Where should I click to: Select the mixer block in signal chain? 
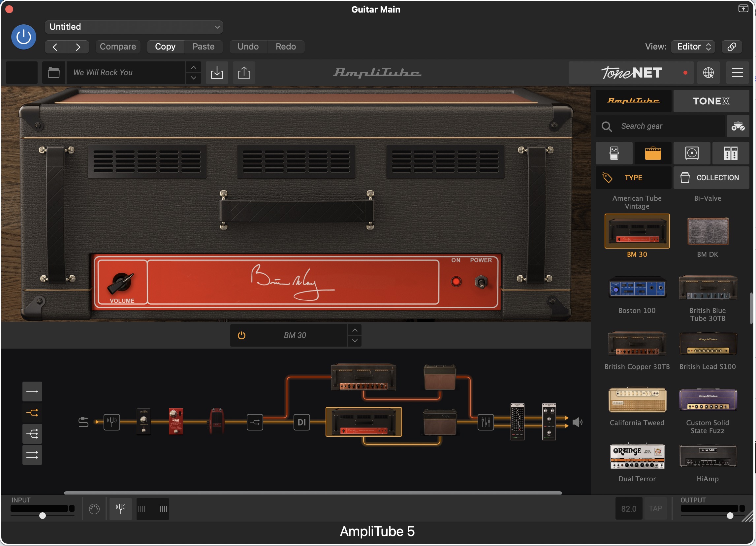[486, 422]
